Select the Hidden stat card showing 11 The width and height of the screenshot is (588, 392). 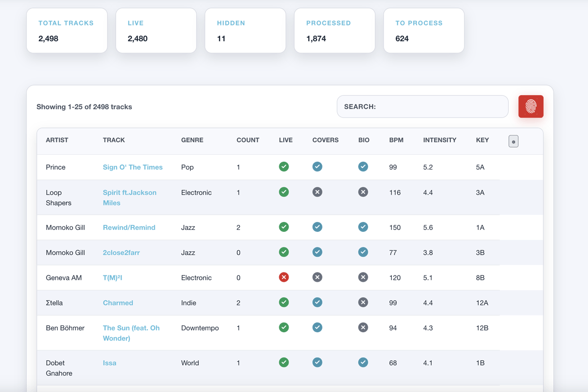[245, 30]
